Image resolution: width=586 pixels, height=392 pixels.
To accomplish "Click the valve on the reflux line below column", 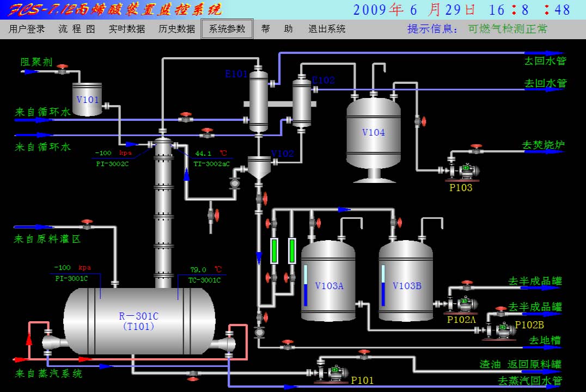I will tap(213, 215).
